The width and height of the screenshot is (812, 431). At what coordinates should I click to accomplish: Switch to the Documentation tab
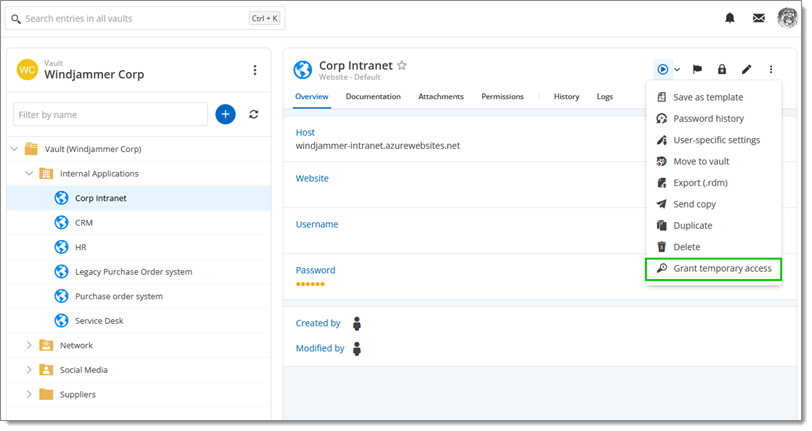[x=373, y=97]
